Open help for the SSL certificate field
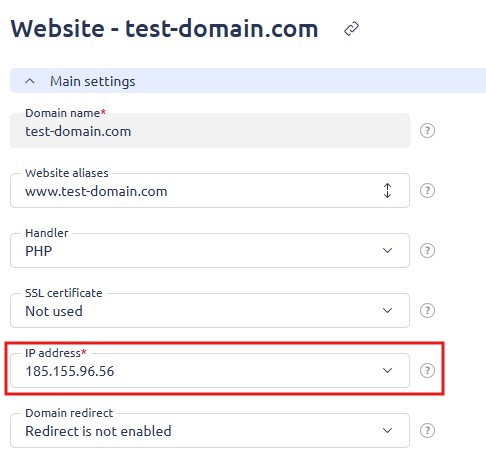Viewport: 486px width, 460px height. point(427,311)
